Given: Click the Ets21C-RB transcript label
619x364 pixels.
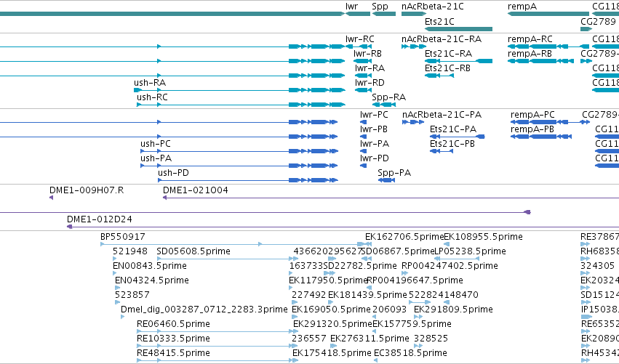Looking at the screenshot, I should click(x=447, y=68).
